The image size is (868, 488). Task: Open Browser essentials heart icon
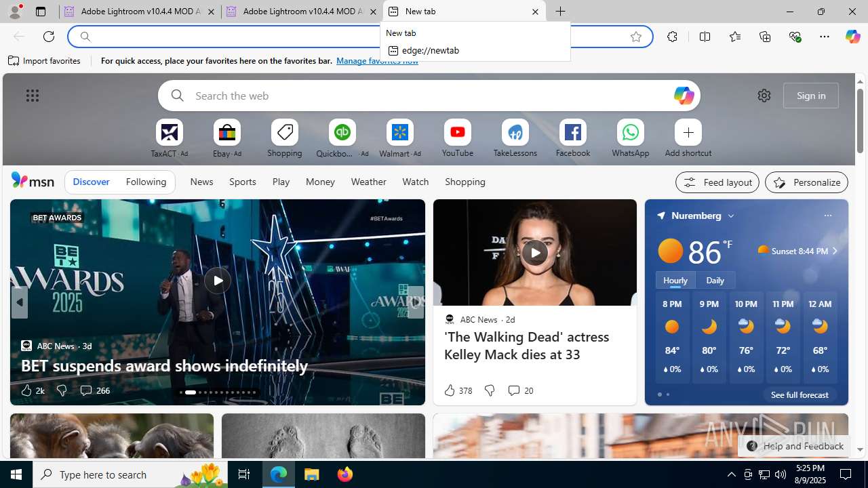(795, 37)
